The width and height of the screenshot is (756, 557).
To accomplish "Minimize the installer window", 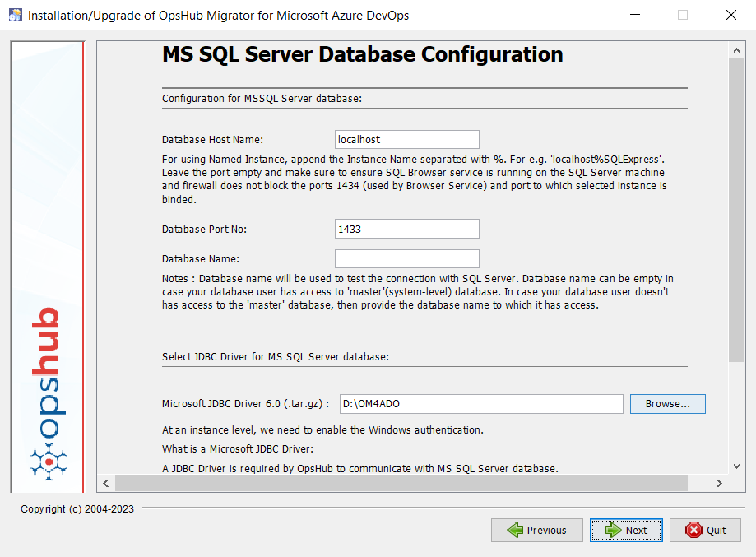I will pyautogui.click(x=634, y=15).
